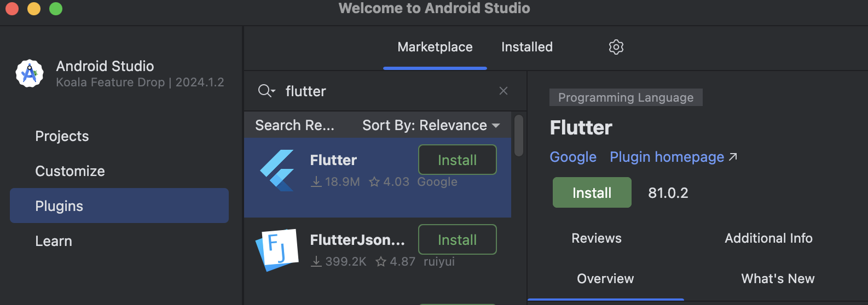Select the FlutterJson plugin row title
This screenshot has height=305, width=868.
point(357,240)
